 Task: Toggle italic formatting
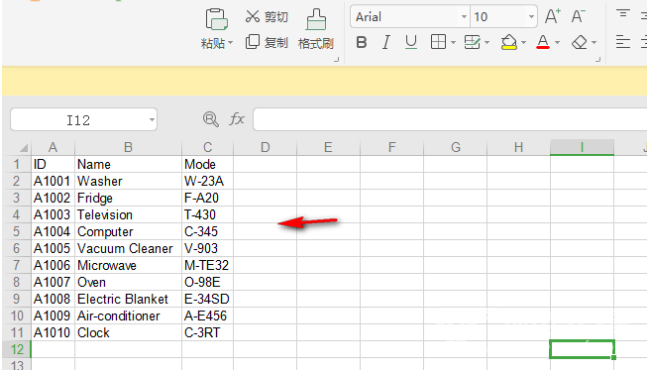pyautogui.click(x=386, y=42)
